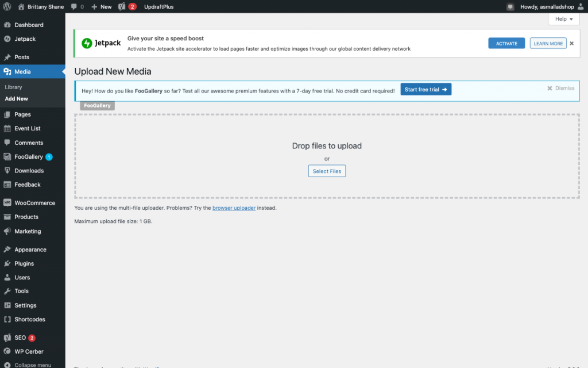588x368 pixels.
Task: Click the Downloads icon in sidebar
Action: [x=7, y=170]
